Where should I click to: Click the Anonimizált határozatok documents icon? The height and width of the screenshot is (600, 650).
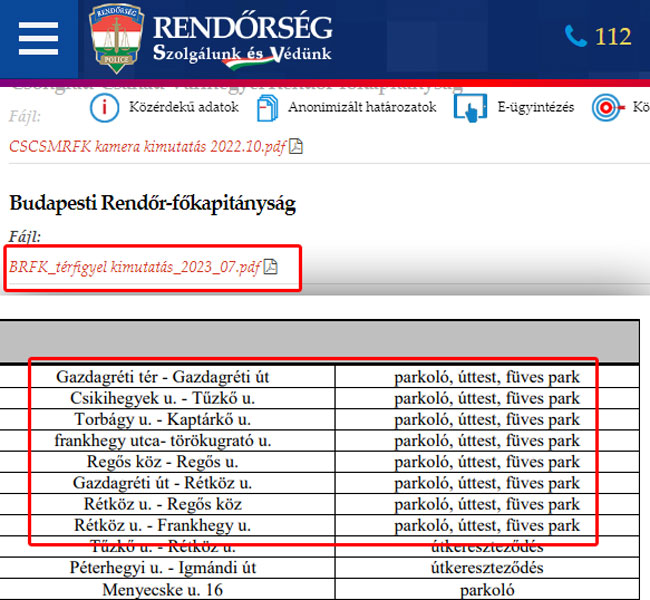[267, 107]
